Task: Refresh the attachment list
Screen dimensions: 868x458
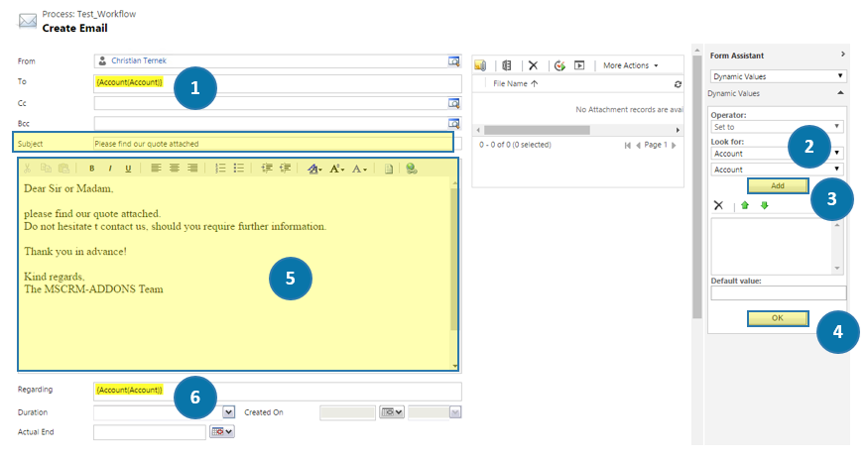Action: (x=678, y=84)
